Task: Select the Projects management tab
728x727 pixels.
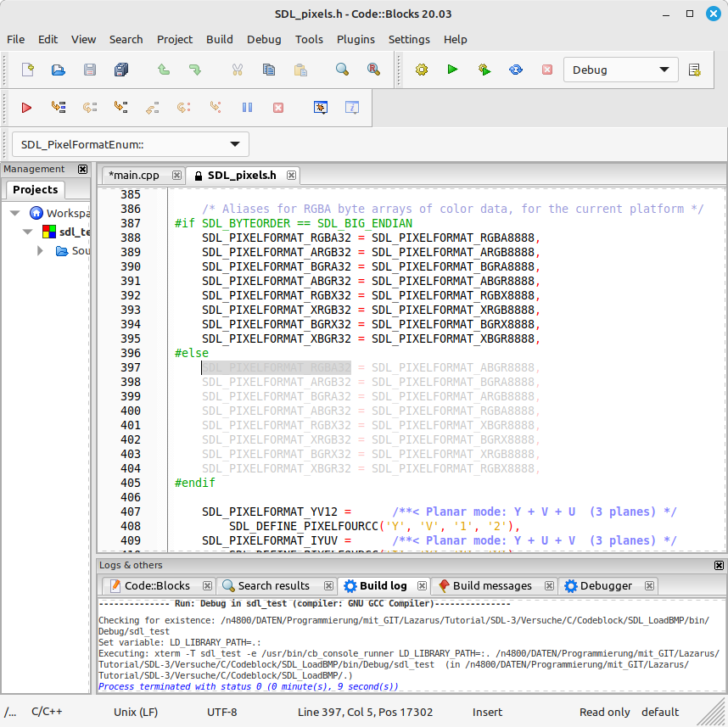Action: 36,190
